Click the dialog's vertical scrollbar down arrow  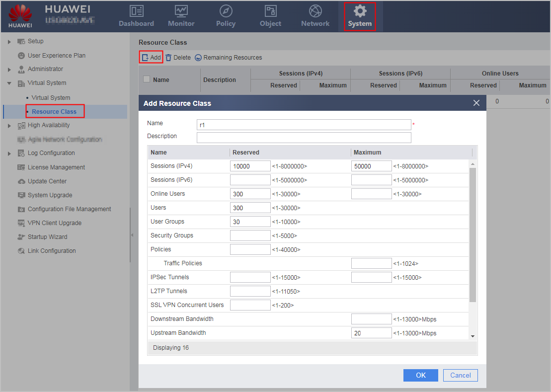(472, 336)
